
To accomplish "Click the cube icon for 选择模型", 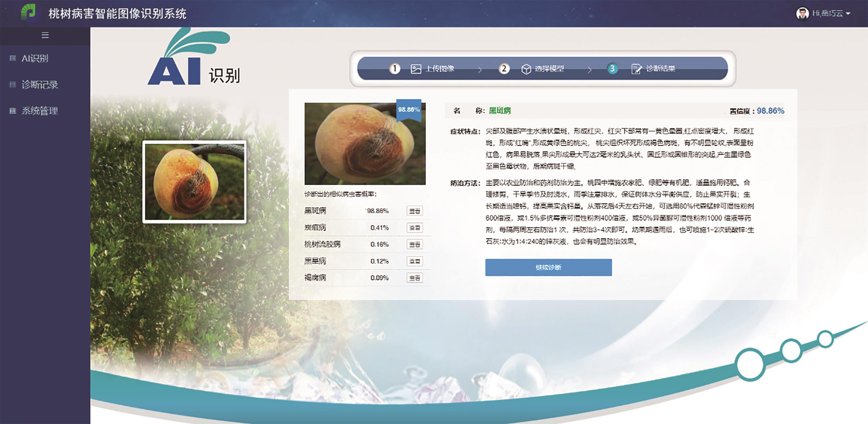I will pyautogui.click(x=526, y=69).
